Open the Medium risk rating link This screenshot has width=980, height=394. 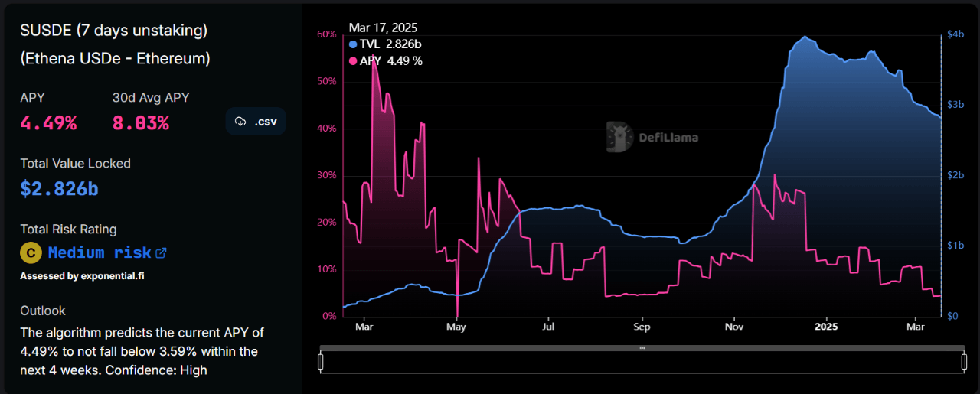[x=100, y=252]
